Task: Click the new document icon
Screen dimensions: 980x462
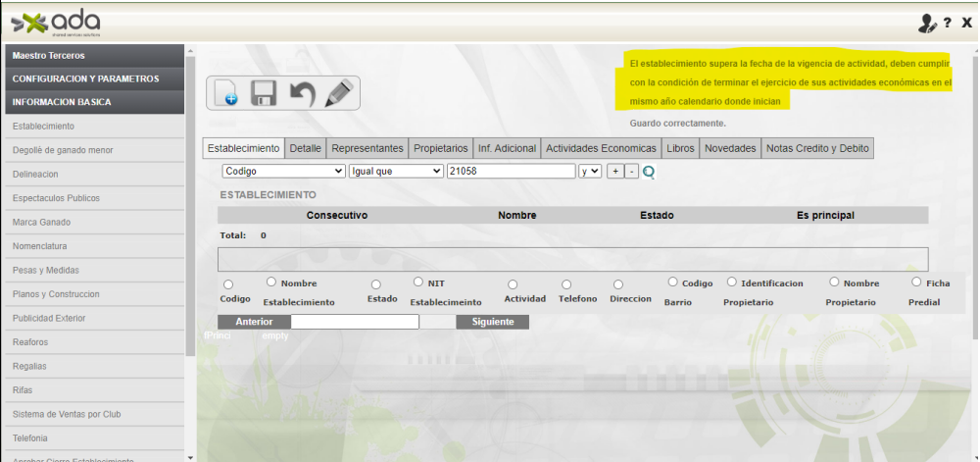Action: click(x=224, y=94)
